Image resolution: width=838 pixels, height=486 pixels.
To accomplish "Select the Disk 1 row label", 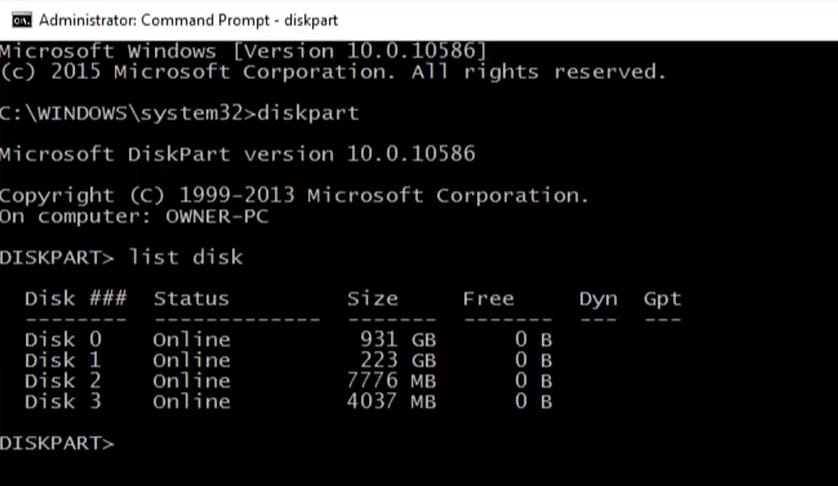I will pos(63,360).
